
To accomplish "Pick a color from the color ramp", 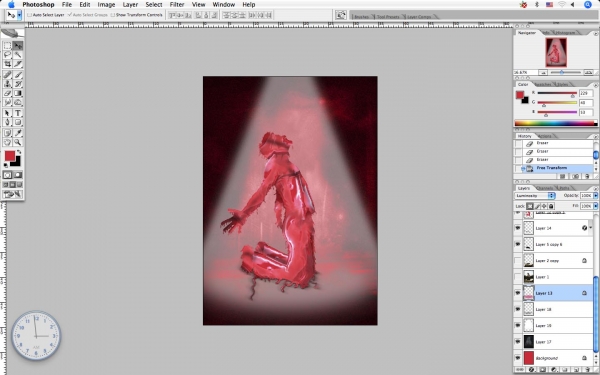I will point(556,123).
